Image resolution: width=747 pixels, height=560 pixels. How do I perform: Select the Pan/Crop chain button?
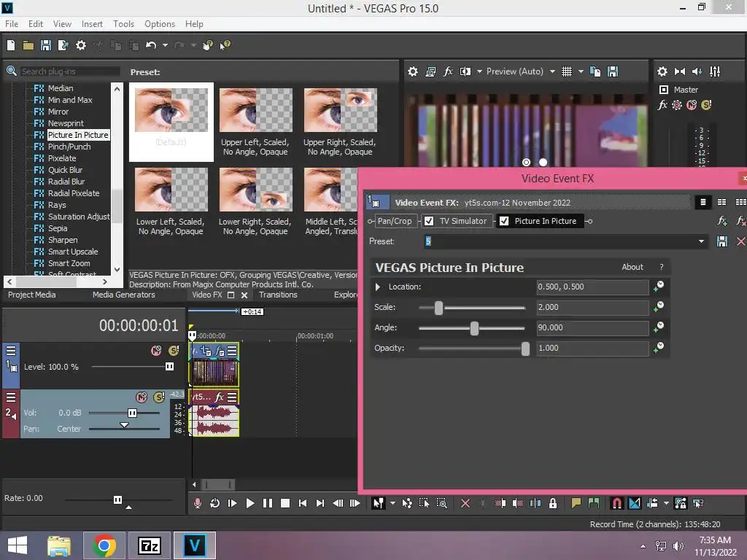395,221
